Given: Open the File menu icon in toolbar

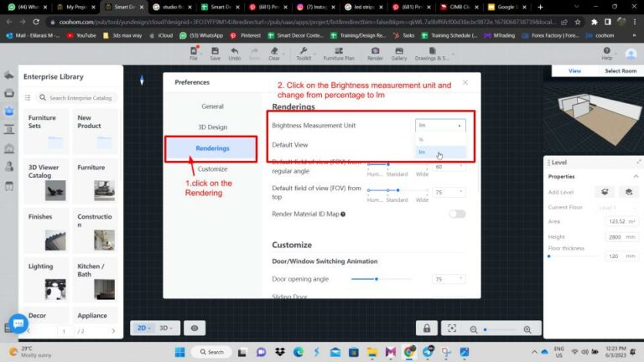Looking at the screenshot, I should tap(194, 54).
